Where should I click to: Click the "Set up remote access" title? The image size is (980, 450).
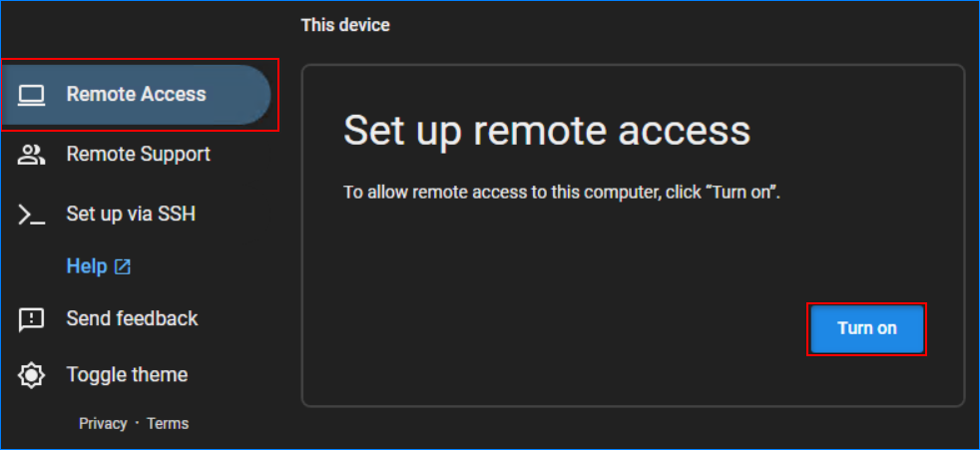click(546, 131)
